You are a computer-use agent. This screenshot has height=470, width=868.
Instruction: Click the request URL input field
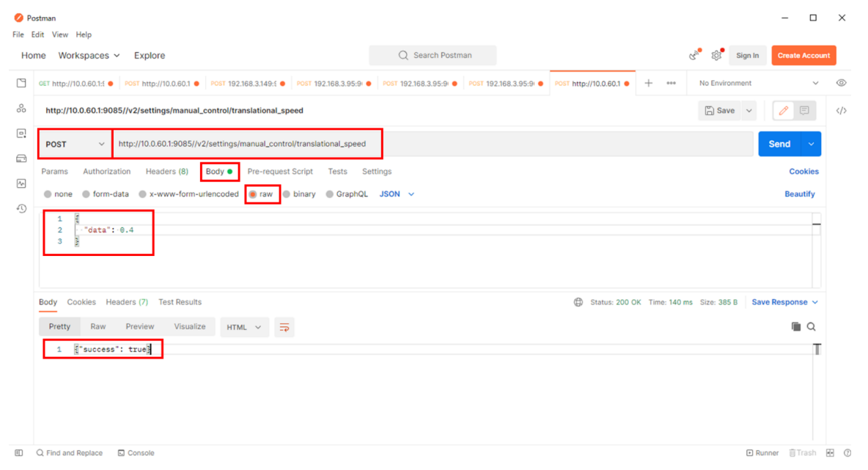point(433,144)
